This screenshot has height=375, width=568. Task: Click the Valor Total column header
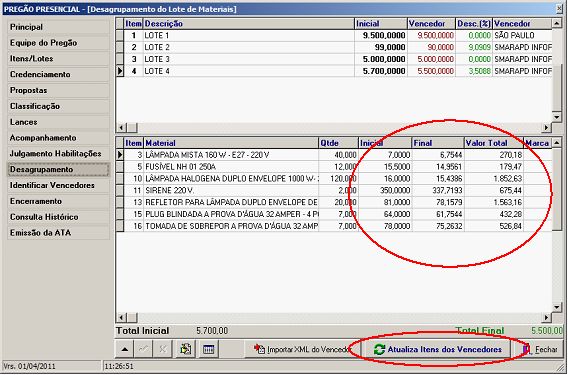pos(494,143)
